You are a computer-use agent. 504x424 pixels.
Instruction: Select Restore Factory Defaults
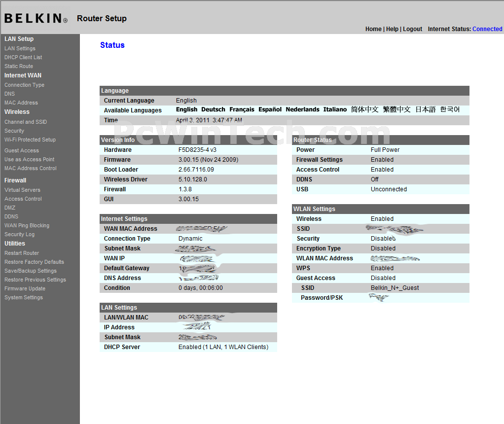[x=34, y=262]
